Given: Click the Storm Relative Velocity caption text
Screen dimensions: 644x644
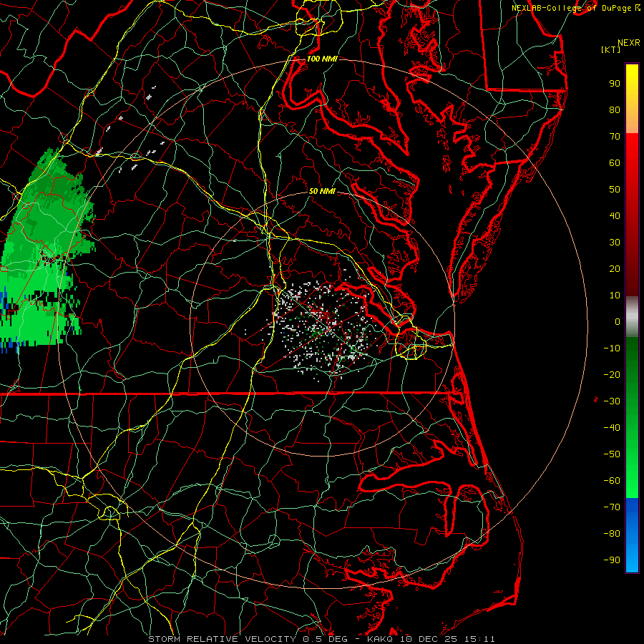Looking at the screenshot, I should [x=321, y=639].
